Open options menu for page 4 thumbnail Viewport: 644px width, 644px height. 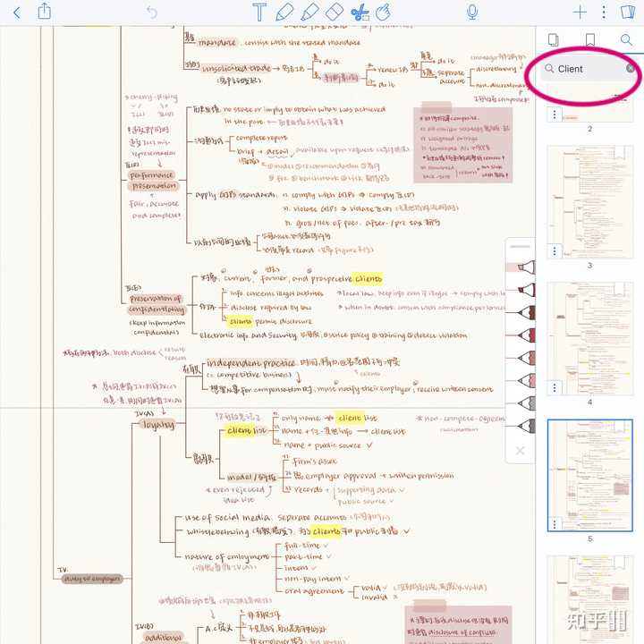[555, 387]
